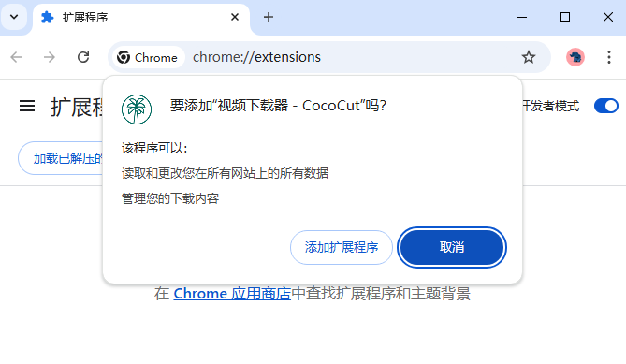The width and height of the screenshot is (626, 364).
Task: Click the Chrome site info chip
Action: click(x=147, y=57)
